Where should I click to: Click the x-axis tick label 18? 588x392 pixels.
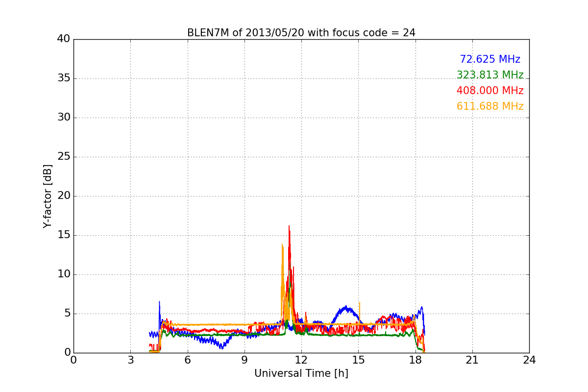tap(416, 360)
